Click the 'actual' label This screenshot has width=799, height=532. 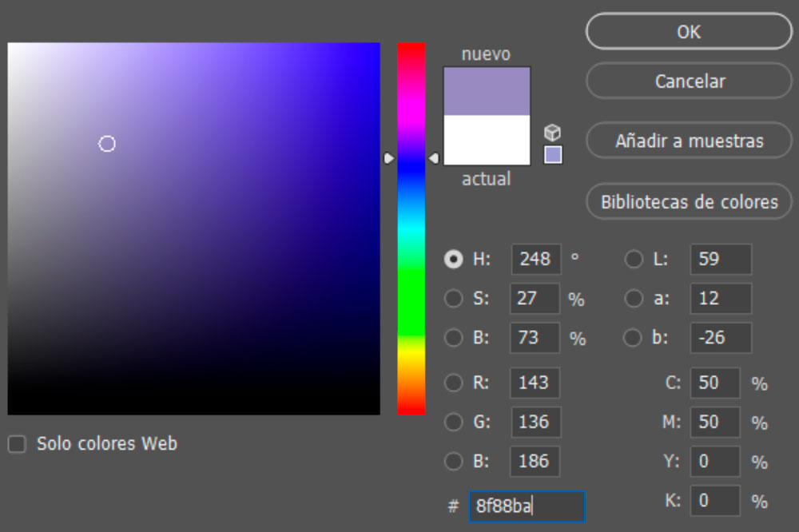point(486,179)
